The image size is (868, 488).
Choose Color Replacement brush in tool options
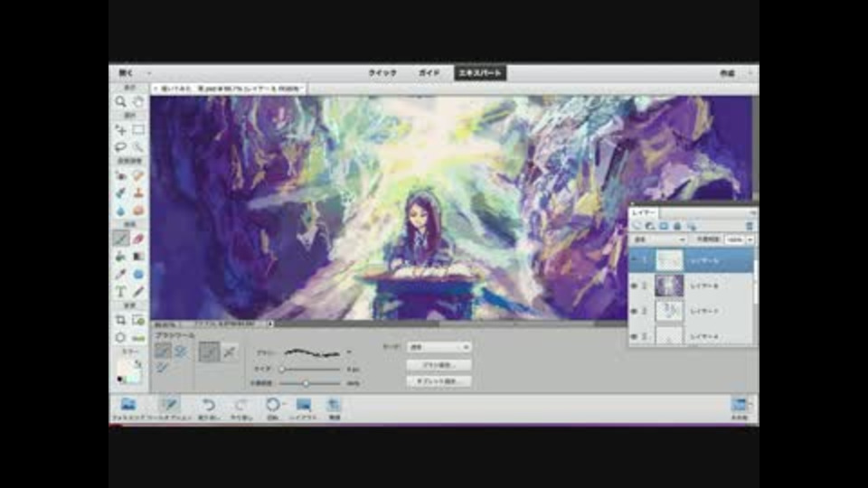click(162, 368)
